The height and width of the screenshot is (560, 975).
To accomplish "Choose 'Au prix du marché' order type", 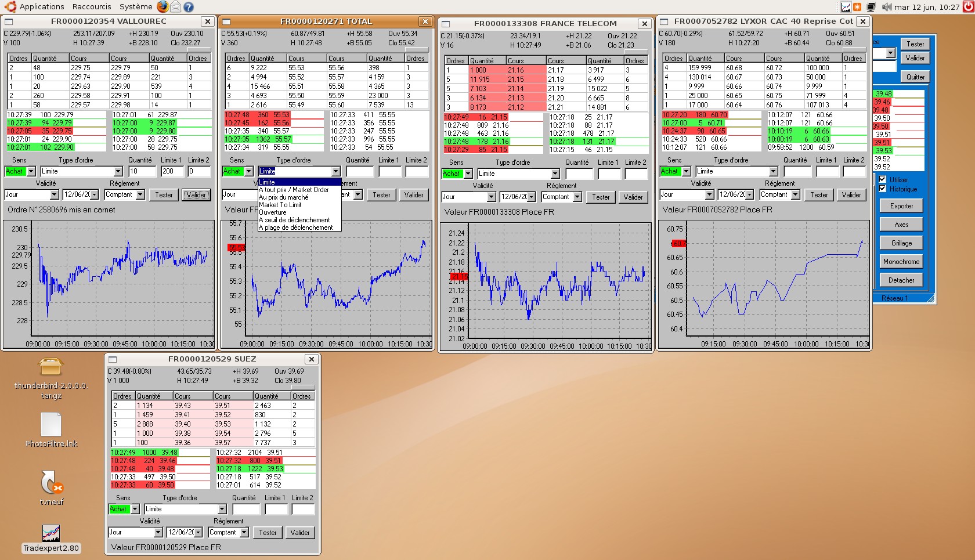I will coord(299,197).
